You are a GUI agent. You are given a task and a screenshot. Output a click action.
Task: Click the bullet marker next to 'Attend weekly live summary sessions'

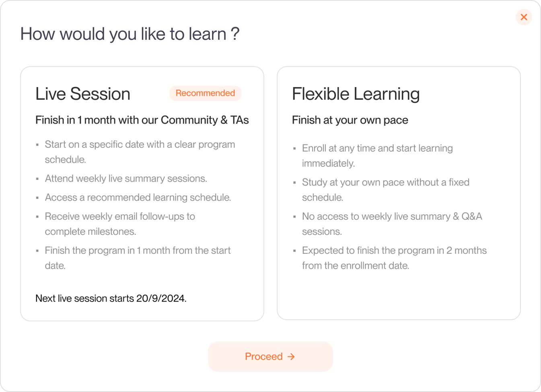click(x=37, y=178)
